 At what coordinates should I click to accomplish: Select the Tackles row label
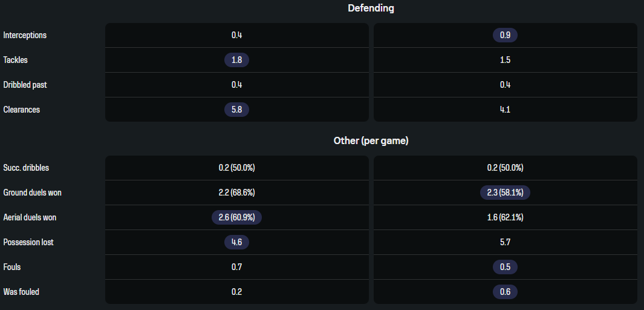coord(16,60)
